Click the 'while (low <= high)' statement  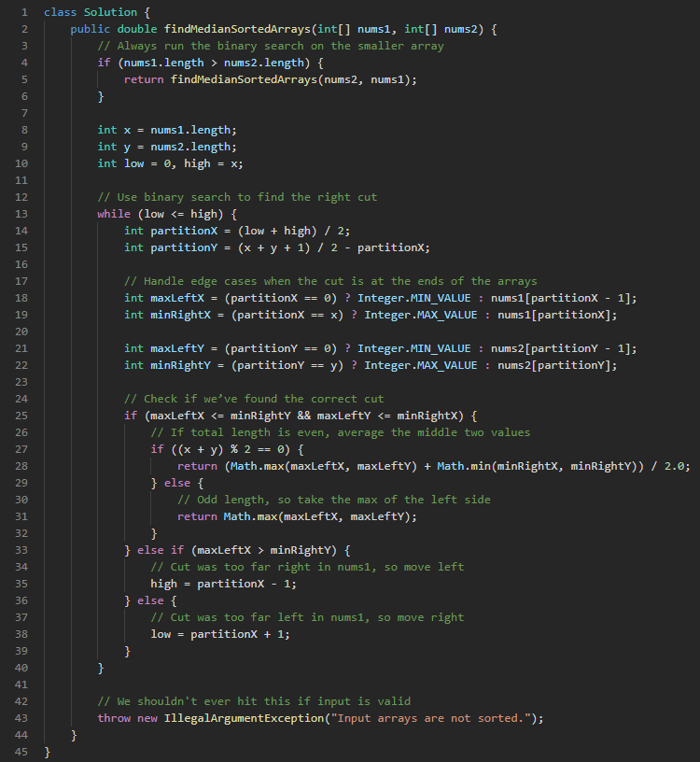pos(160,215)
